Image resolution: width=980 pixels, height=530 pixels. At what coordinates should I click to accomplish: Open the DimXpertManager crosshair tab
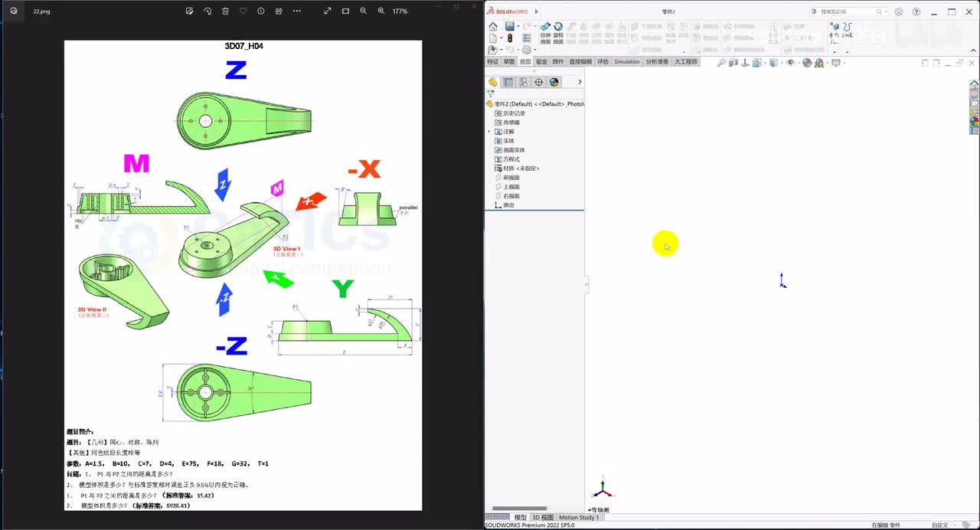tap(538, 82)
